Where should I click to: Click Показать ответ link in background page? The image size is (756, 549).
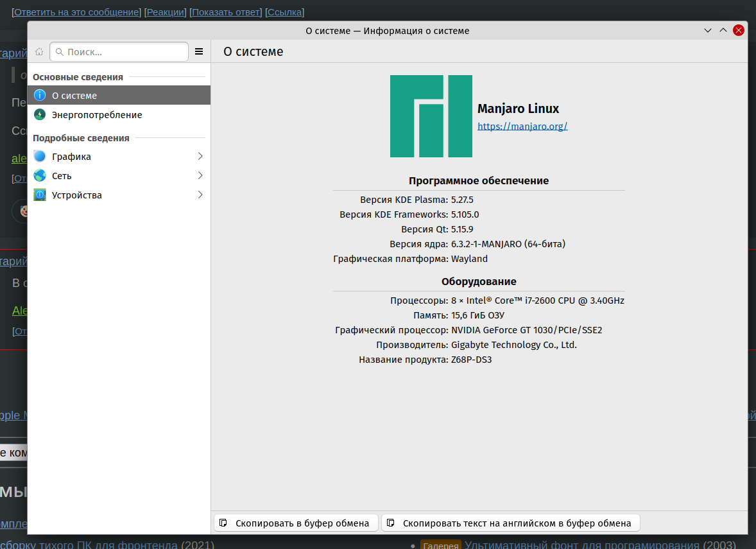pos(226,12)
